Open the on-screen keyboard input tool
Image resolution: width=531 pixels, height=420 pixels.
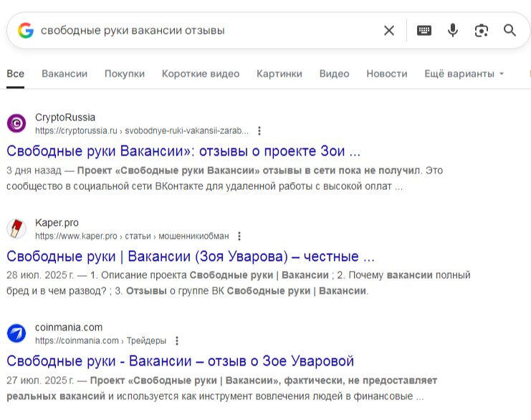click(424, 31)
